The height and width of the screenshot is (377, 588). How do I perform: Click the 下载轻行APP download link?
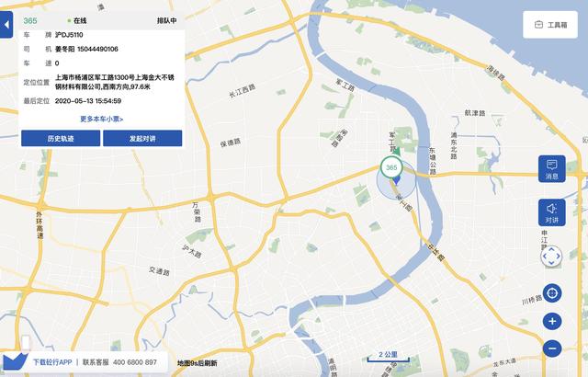coord(52,362)
